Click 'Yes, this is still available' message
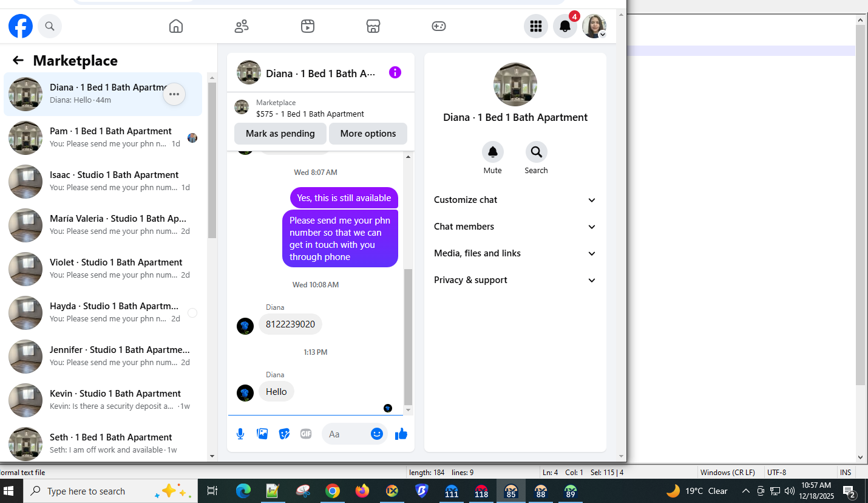 (x=344, y=198)
